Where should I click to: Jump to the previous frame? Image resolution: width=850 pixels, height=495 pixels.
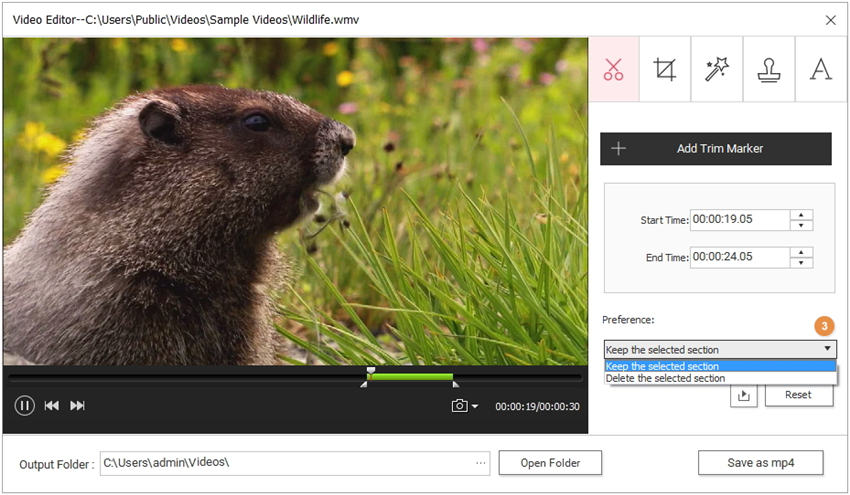[51, 405]
